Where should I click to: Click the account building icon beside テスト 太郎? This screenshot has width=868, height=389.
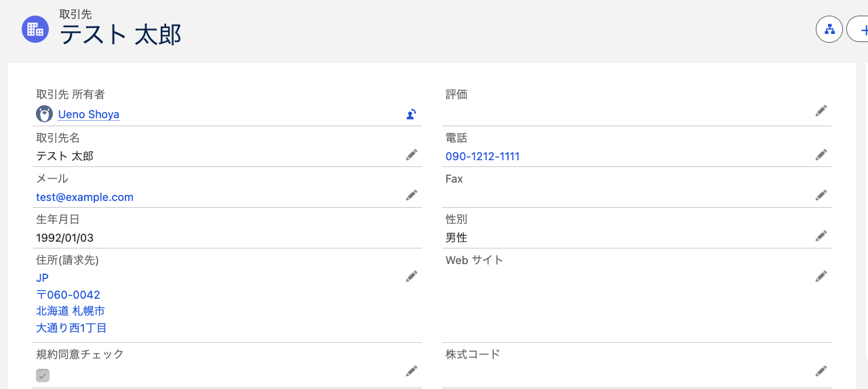pos(35,29)
